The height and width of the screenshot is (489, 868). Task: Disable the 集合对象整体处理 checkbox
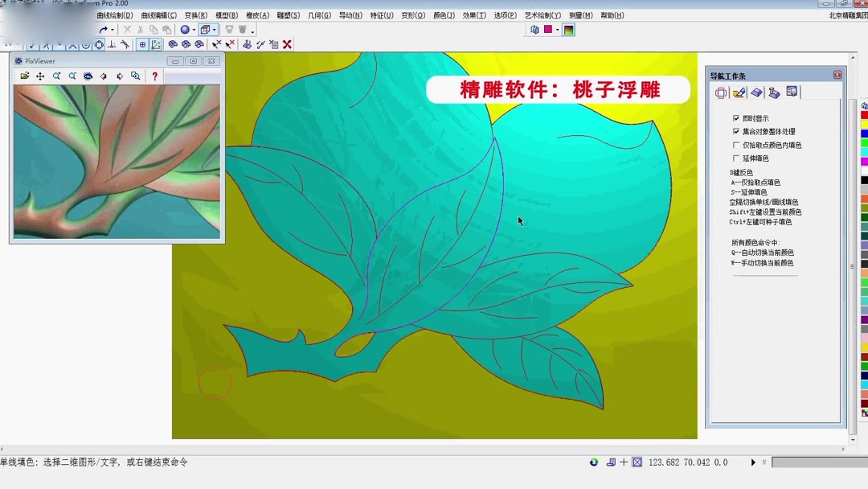pos(736,131)
